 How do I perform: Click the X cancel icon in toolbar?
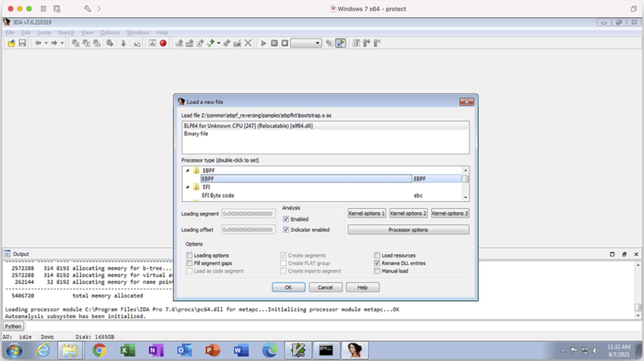tap(248, 43)
